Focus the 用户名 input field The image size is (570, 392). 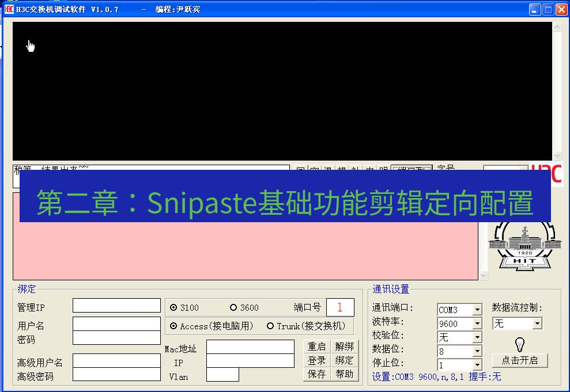(116, 324)
